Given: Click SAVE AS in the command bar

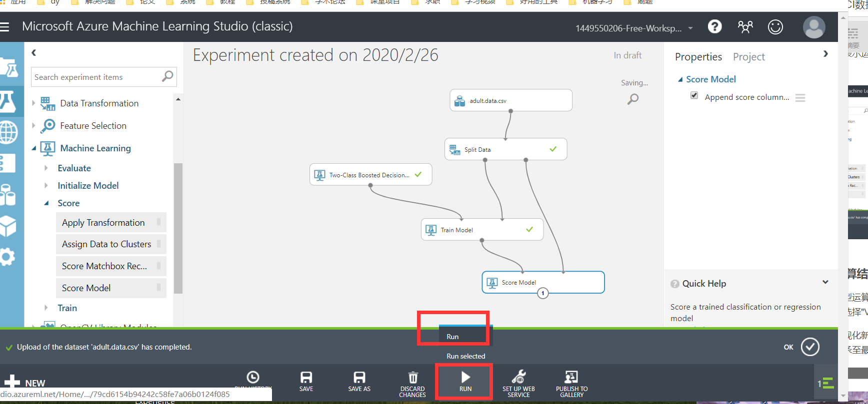Looking at the screenshot, I should [x=359, y=382].
